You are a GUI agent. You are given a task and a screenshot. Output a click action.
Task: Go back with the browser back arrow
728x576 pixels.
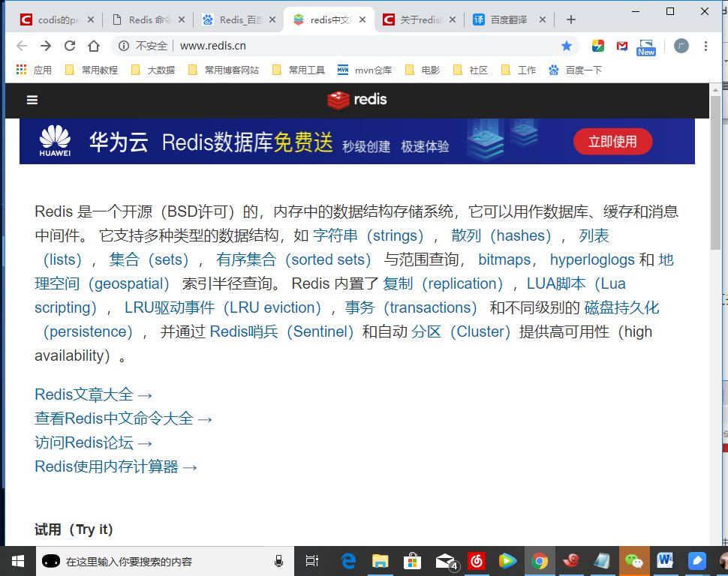coord(21,46)
